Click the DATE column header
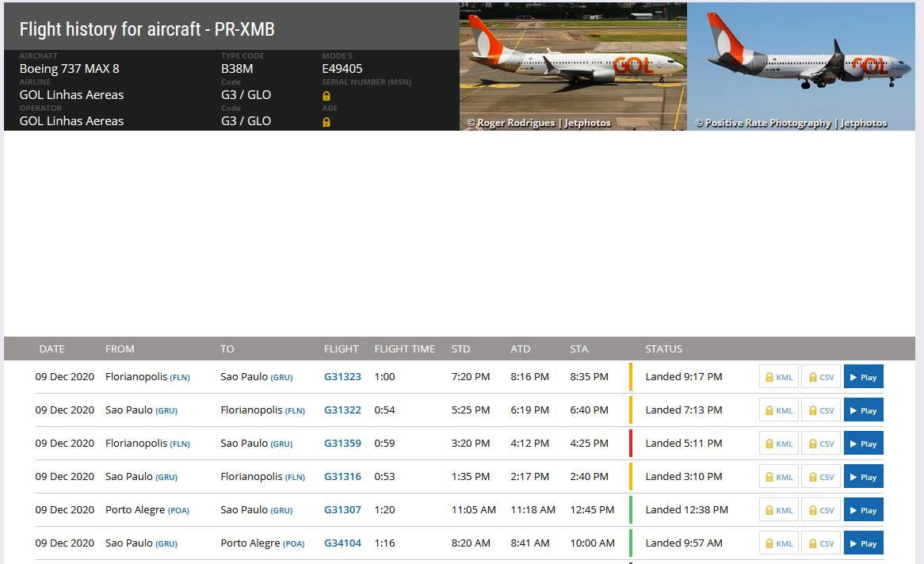Screen dimensions: 924x564 (x=52, y=349)
